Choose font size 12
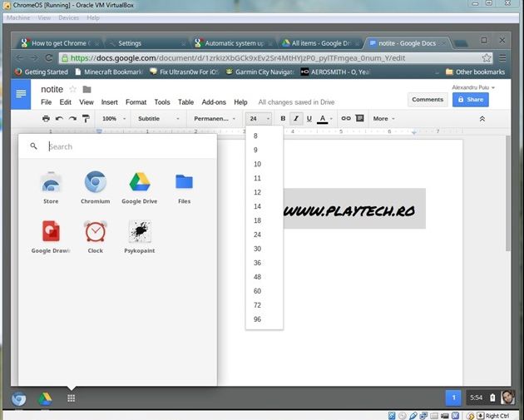This screenshot has width=524, height=420. coord(264,192)
